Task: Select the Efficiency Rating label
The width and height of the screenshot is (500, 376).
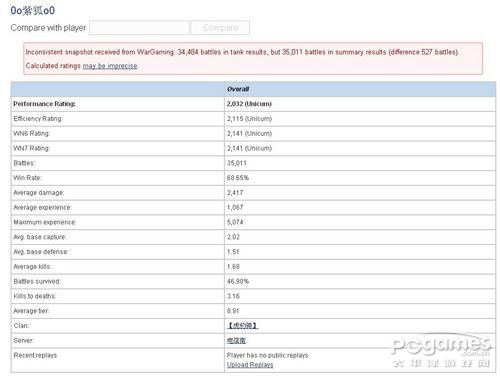Action: 38,119
